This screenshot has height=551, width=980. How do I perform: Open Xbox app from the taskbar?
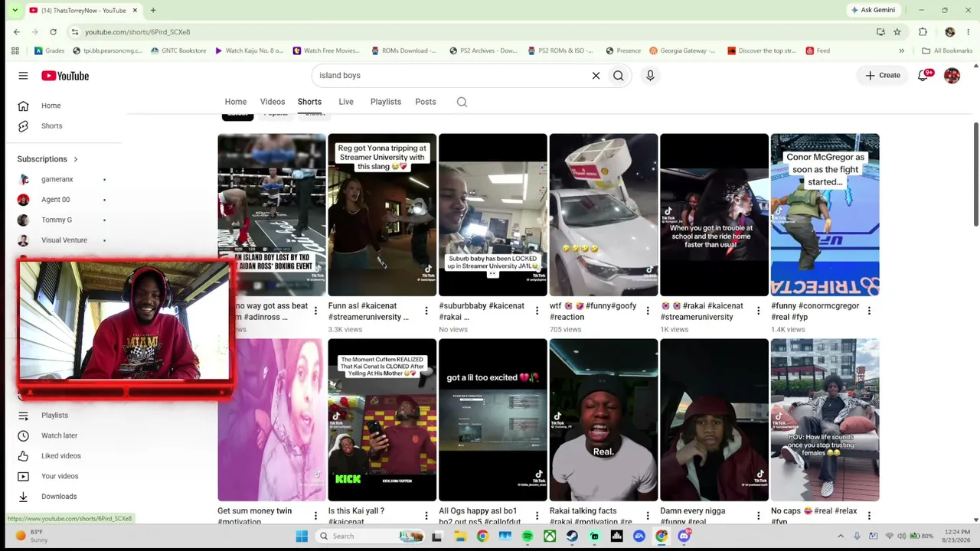(550, 536)
